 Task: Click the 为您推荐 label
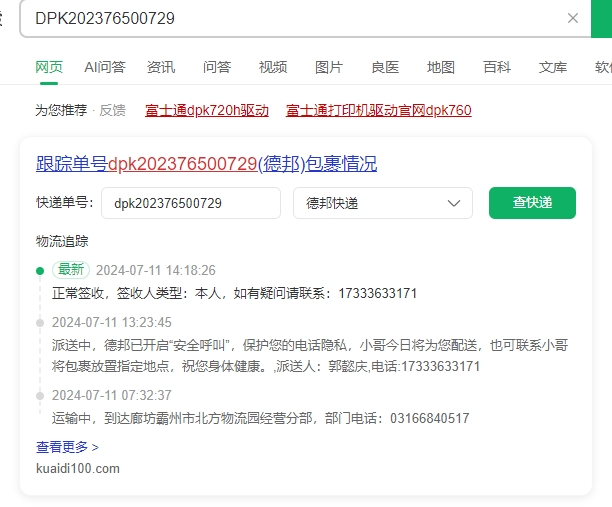point(61,110)
